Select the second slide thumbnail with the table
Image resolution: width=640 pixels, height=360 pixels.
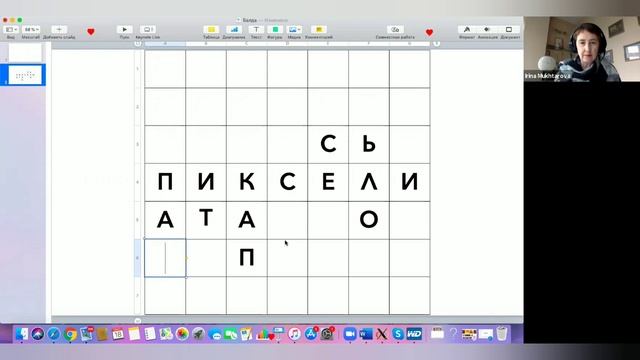(25, 75)
